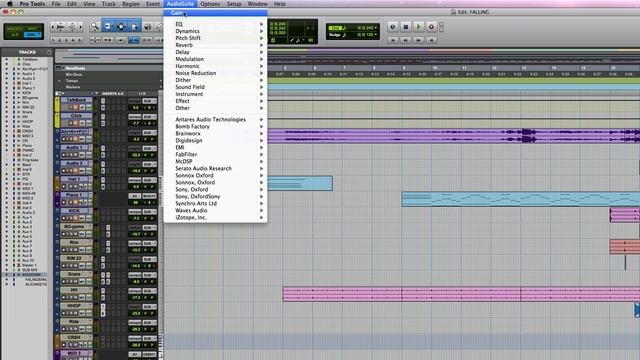The image size is (640, 360).
Task: Select the Grabber hand tool
Action: (x=134, y=27)
